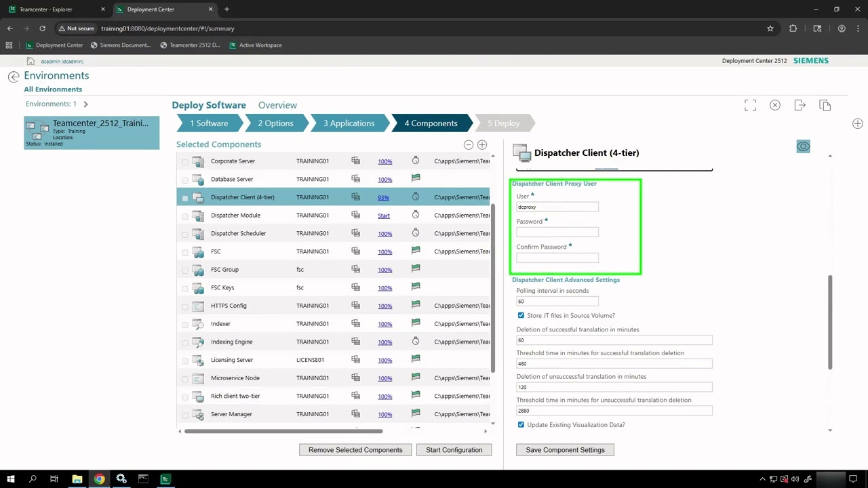Check the Dispatcher Scheduler checkbox
Image resolution: width=868 pixels, height=488 pixels.
pos(185,234)
